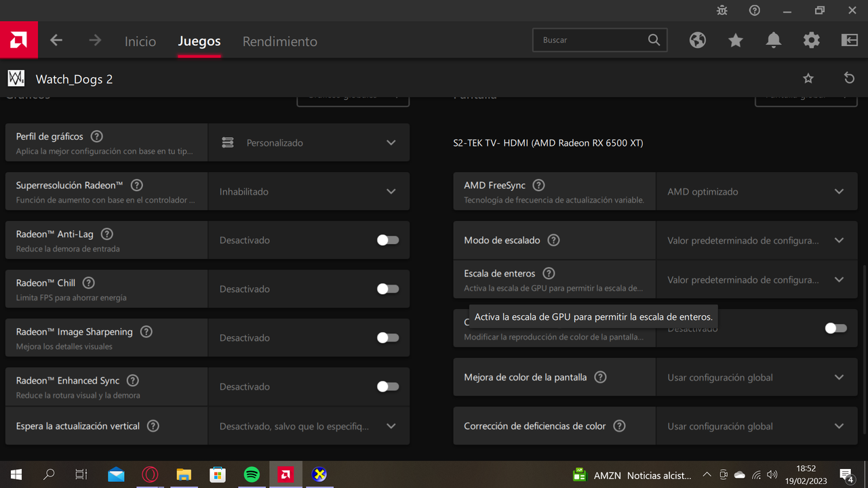The width and height of the screenshot is (868, 488).
Task: Click the AMD logo home icon
Action: [x=19, y=40]
